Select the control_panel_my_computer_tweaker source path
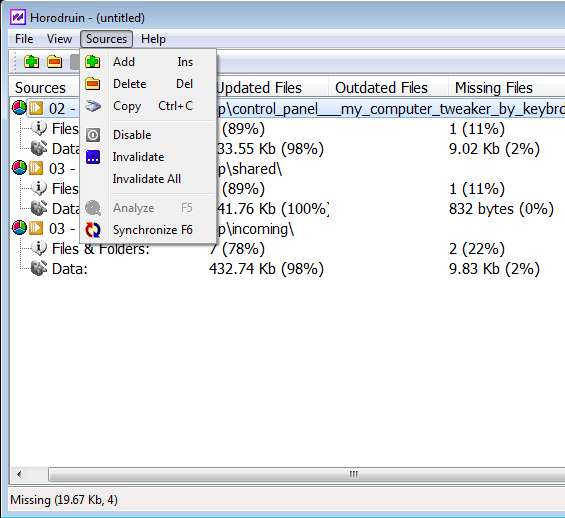 (391, 109)
